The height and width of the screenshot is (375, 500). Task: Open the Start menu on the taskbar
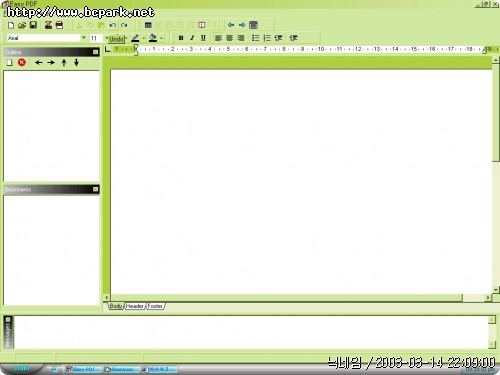pos(21,369)
